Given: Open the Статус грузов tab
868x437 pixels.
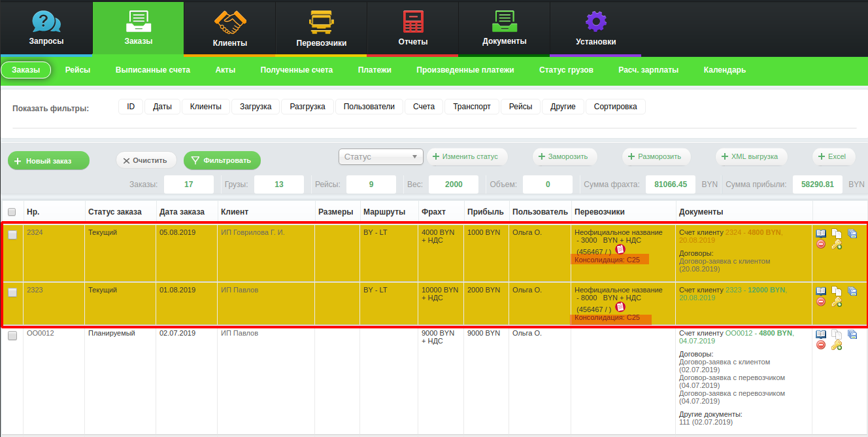Looking at the screenshot, I should [x=566, y=70].
